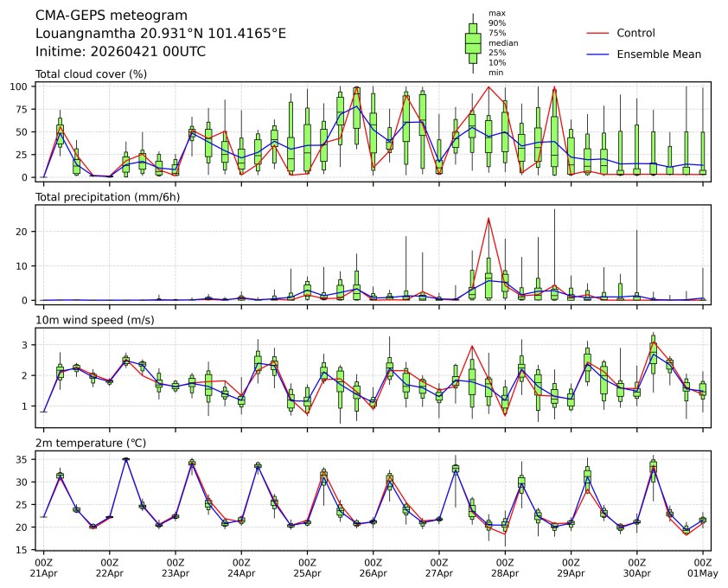Click the green box-plot legend icon

pyautogui.click(x=473, y=43)
